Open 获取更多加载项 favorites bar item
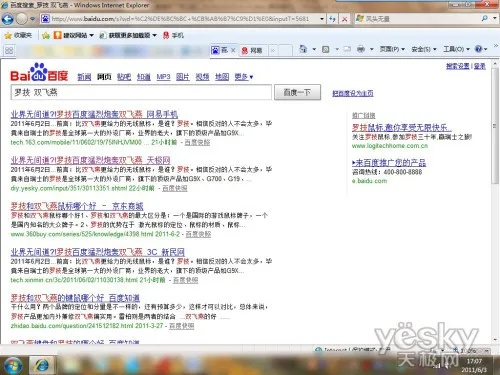Screen dimensions: 500x375 (129, 35)
